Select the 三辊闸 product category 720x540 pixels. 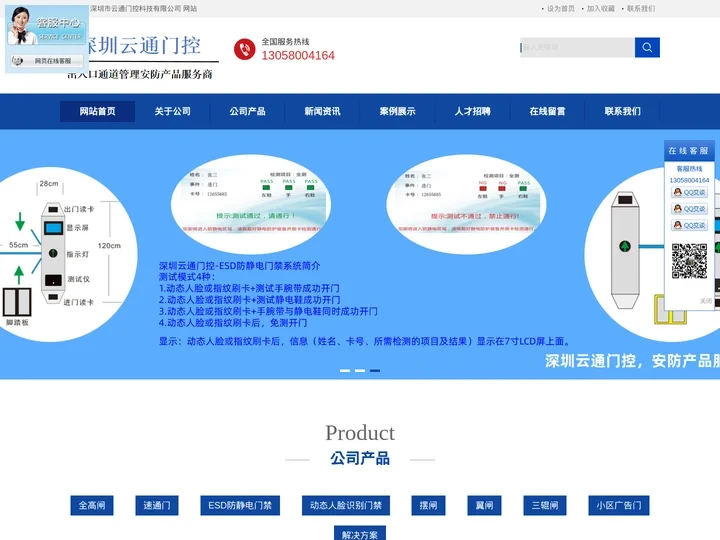(x=545, y=506)
